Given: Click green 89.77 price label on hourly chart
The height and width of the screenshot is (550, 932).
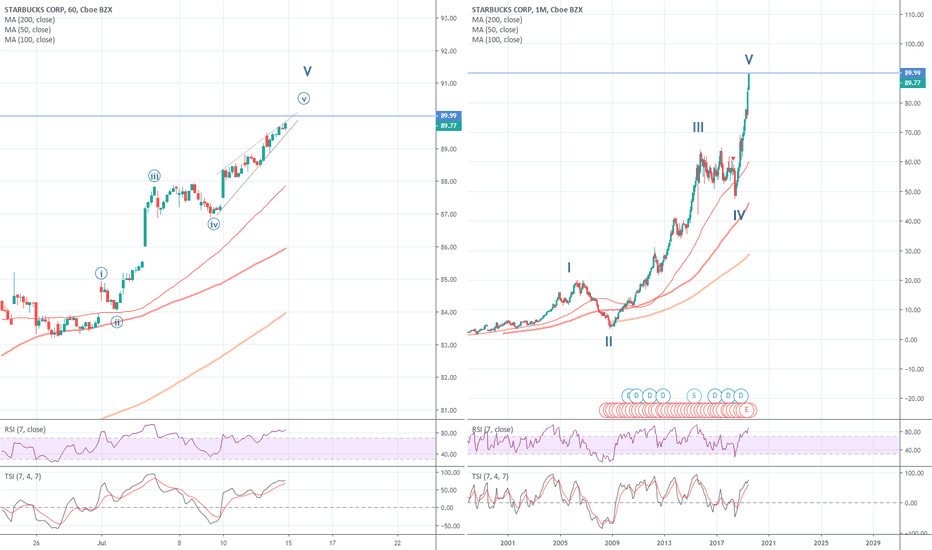Looking at the screenshot, I should tap(449, 125).
